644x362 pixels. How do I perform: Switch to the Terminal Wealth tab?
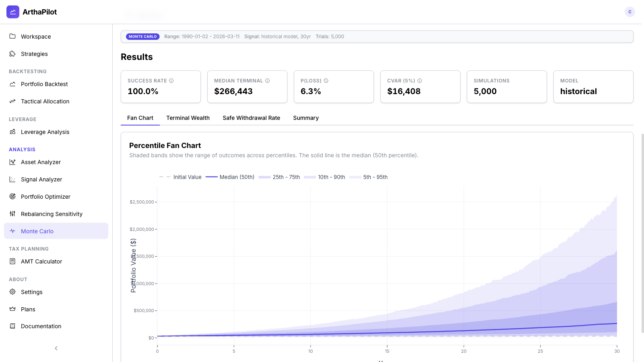point(188,118)
